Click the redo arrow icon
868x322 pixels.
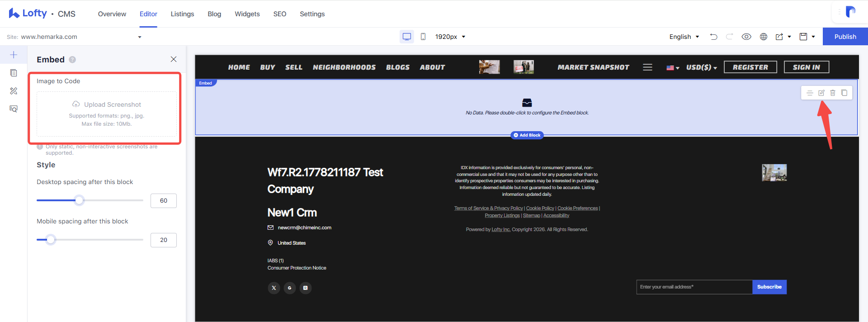(x=729, y=37)
